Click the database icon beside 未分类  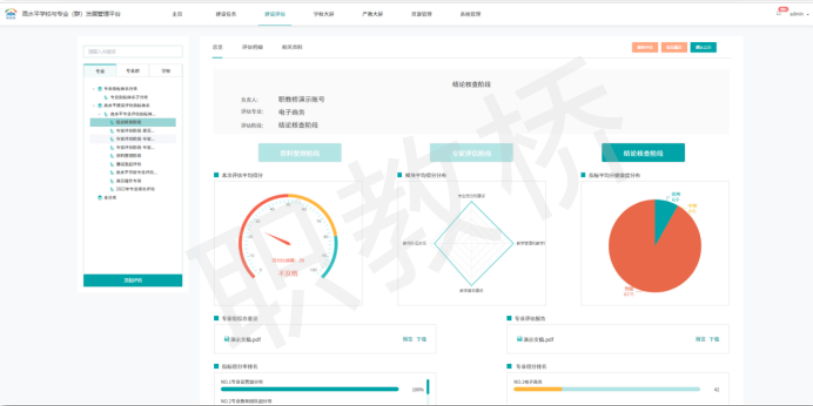100,198
